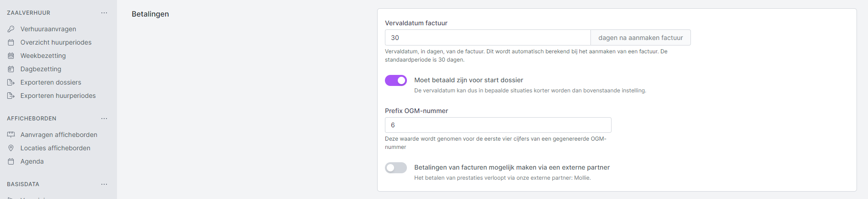Click the Agenda calendar icon
This screenshot has height=199, width=868.
[11, 161]
